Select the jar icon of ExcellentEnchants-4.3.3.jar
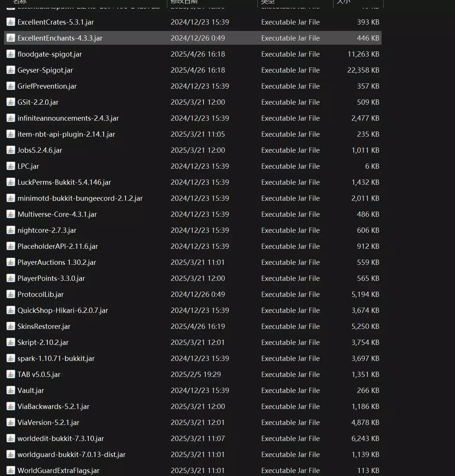 tap(11, 38)
